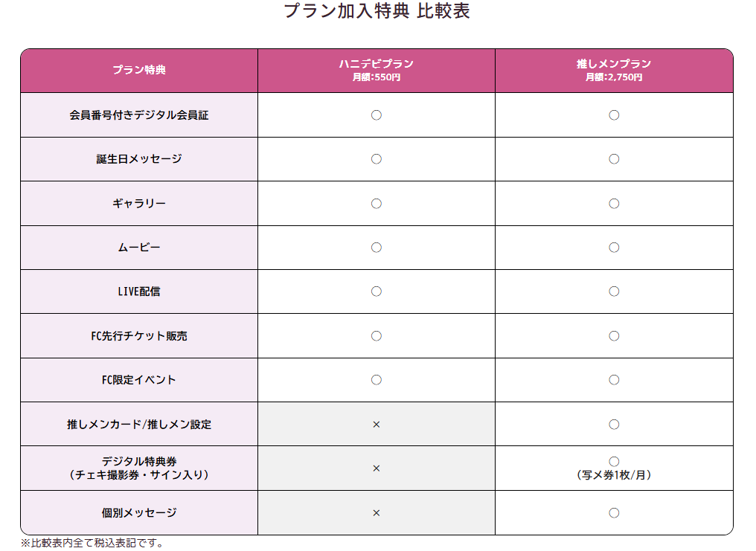The image size is (756, 551).
Task: Click the プラン加入特典 比較表 heading
Action: click(x=377, y=11)
